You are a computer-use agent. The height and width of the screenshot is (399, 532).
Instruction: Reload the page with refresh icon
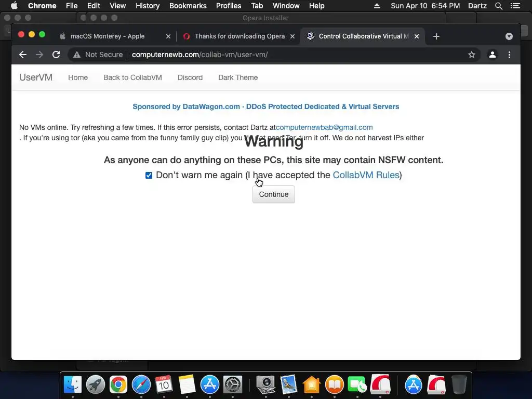[56, 55]
